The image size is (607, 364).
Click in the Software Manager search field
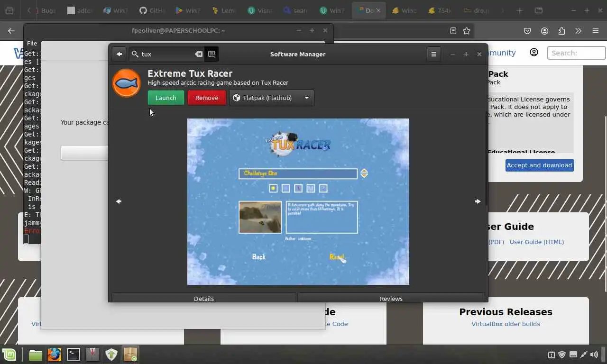click(167, 54)
